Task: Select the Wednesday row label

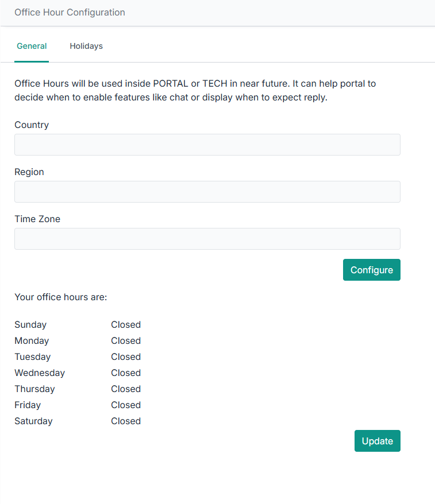Action: tap(40, 373)
